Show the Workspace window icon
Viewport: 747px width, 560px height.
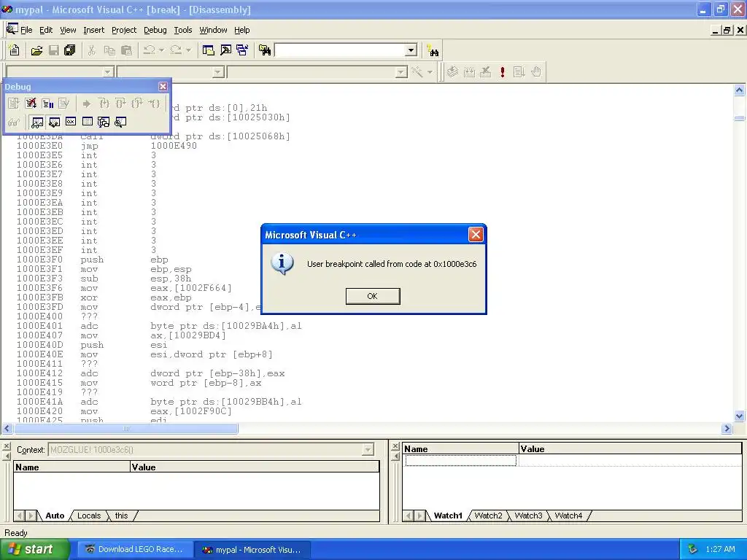(x=208, y=50)
